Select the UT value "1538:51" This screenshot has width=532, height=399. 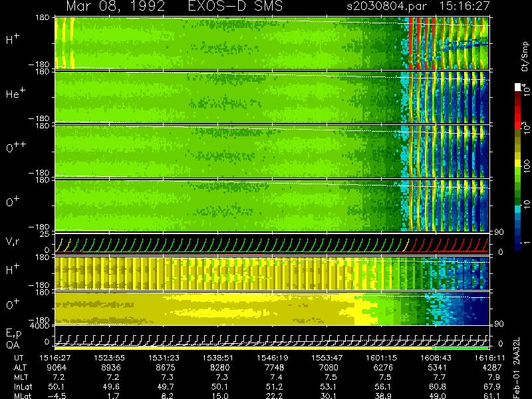click(218, 358)
